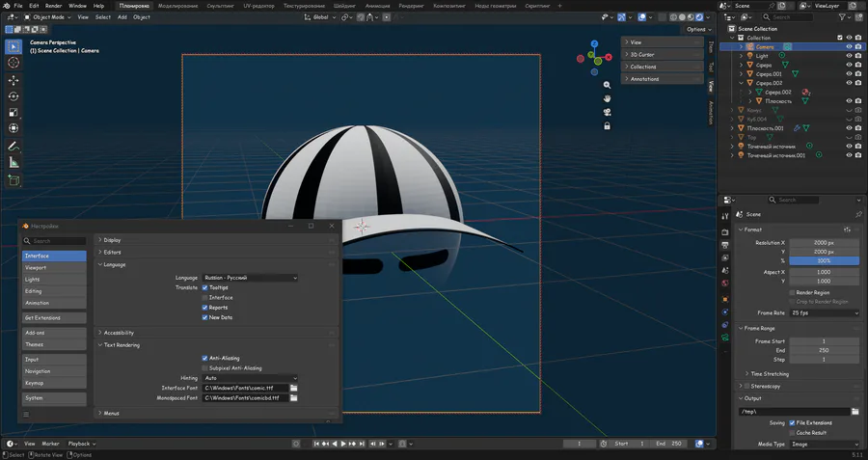The width and height of the screenshot is (868, 460).
Task: Click the Interface Font path field
Action: point(244,388)
